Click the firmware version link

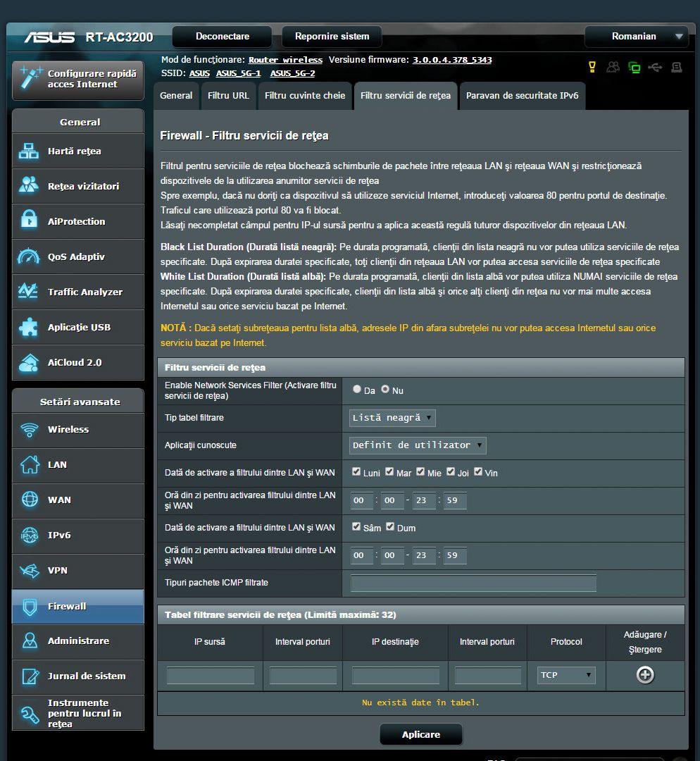coord(452,60)
